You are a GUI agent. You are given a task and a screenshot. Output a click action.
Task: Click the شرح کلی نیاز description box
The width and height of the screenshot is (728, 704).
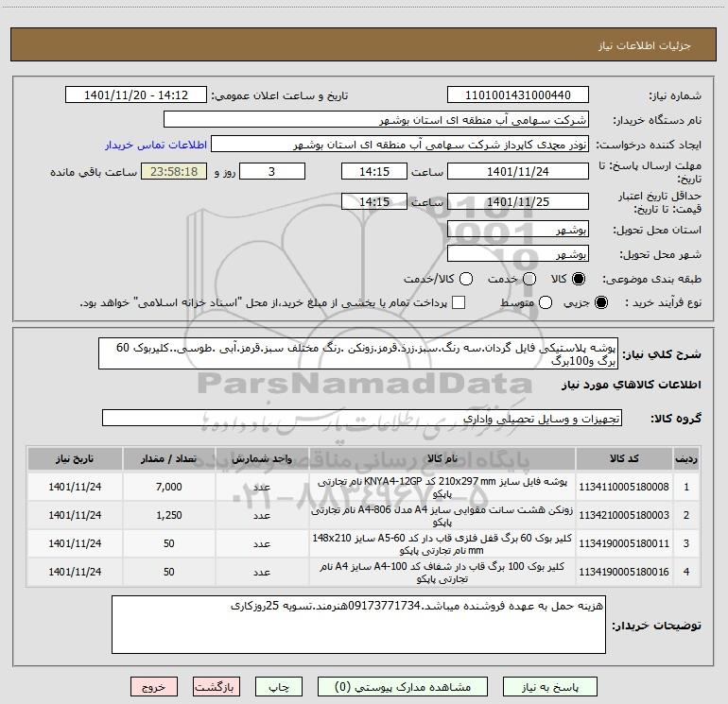pyautogui.click(x=358, y=353)
